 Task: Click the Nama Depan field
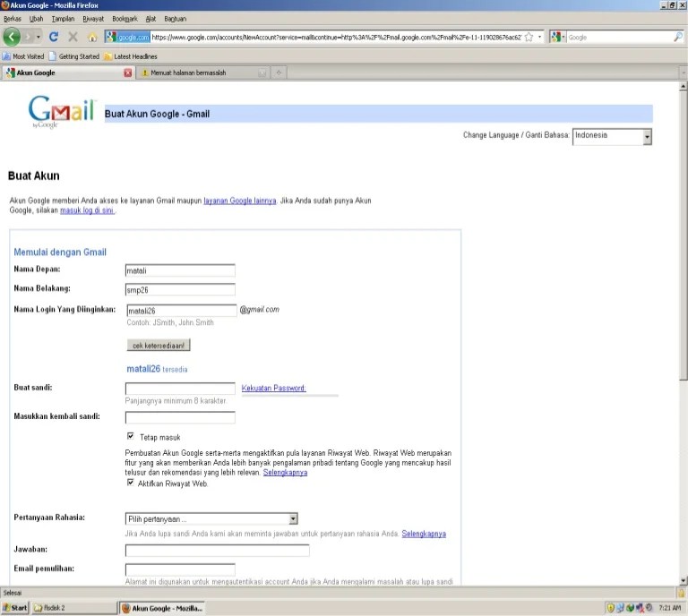[180, 270]
